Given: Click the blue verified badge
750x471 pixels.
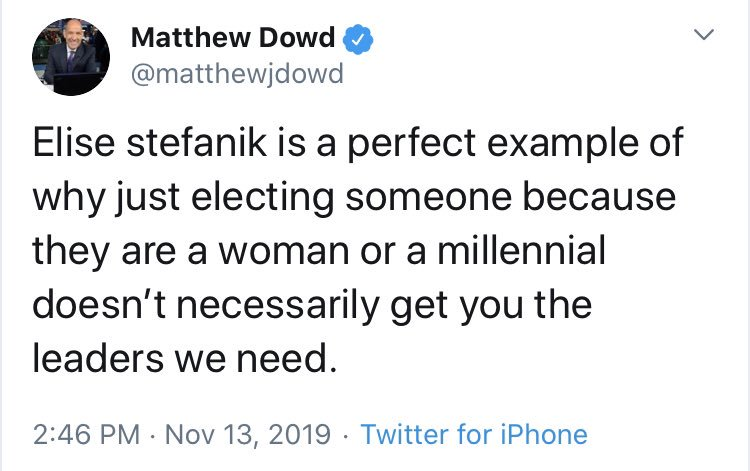Looking at the screenshot, I should point(359,39).
